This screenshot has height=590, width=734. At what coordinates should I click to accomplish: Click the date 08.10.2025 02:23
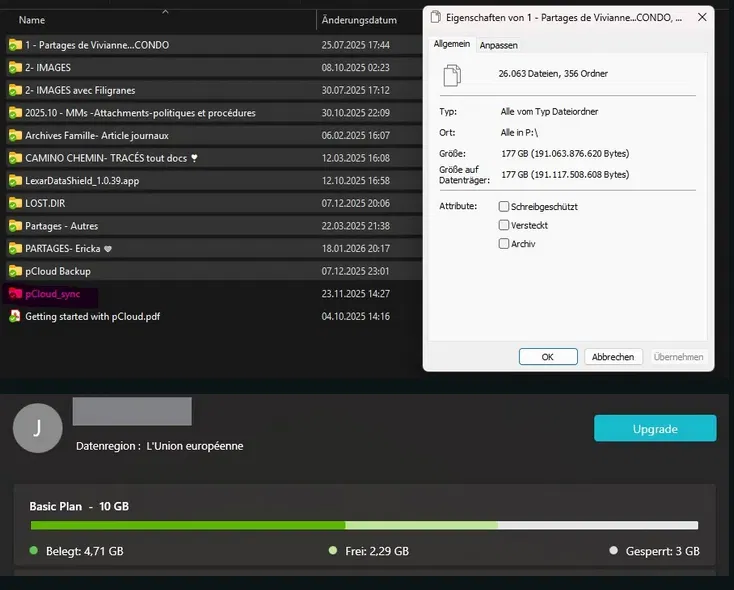click(355, 67)
